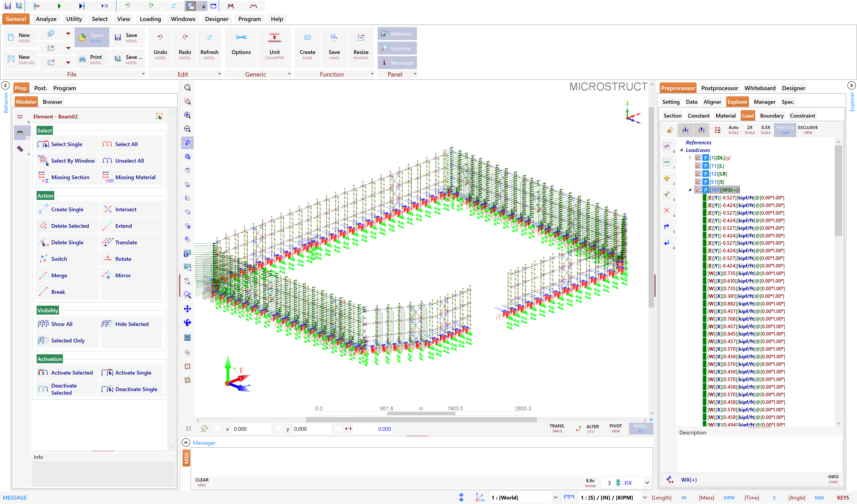Click the pan four-arrow icon in view toolbar

187,309
